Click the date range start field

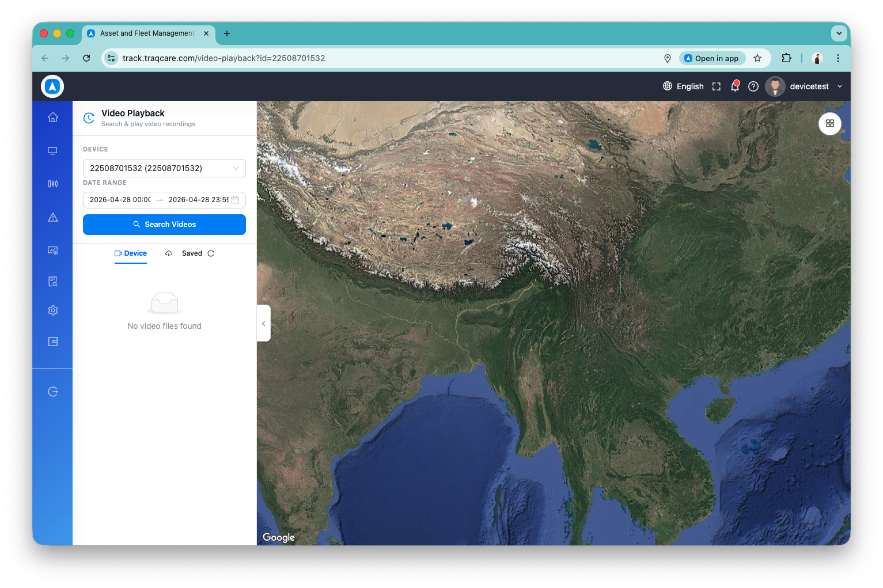tap(120, 200)
